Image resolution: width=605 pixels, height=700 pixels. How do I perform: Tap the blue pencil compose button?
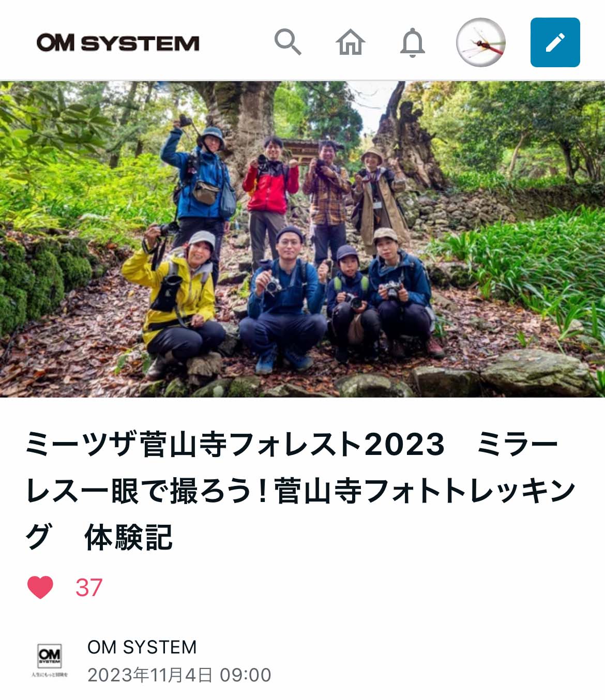(x=555, y=42)
